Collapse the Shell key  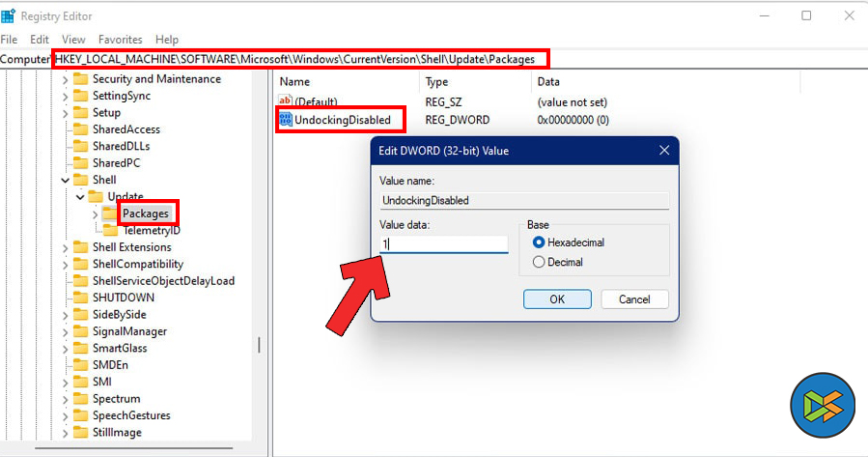click(x=65, y=180)
